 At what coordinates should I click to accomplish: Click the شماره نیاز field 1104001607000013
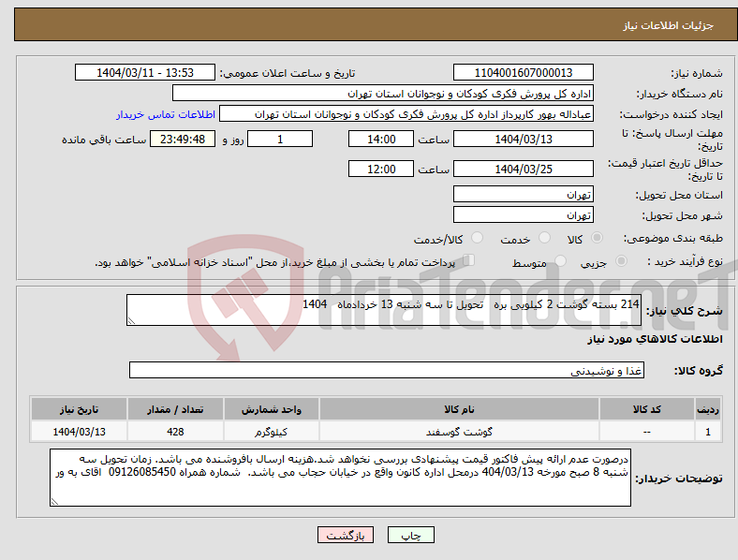click(x=523, y=72)
